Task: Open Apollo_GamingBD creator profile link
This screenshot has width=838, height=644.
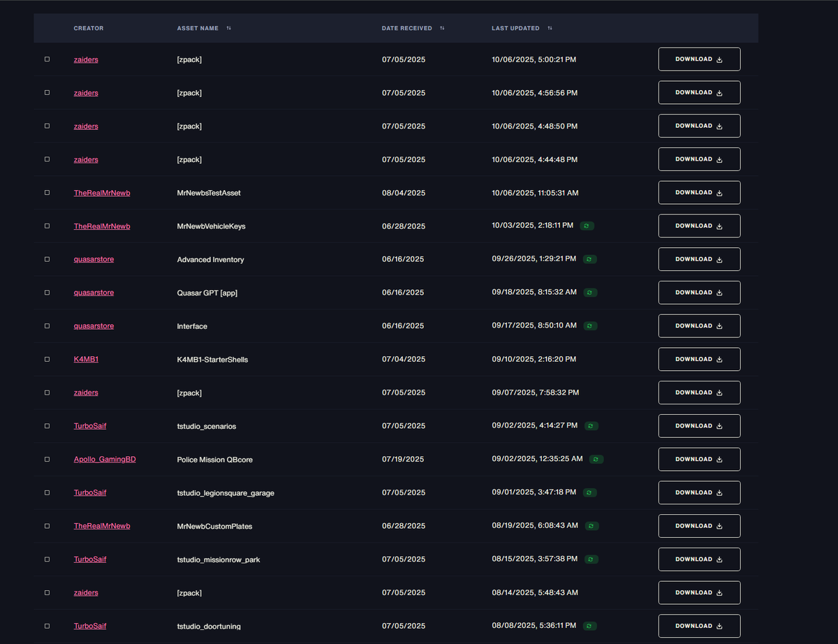Action: pos(105,459)
